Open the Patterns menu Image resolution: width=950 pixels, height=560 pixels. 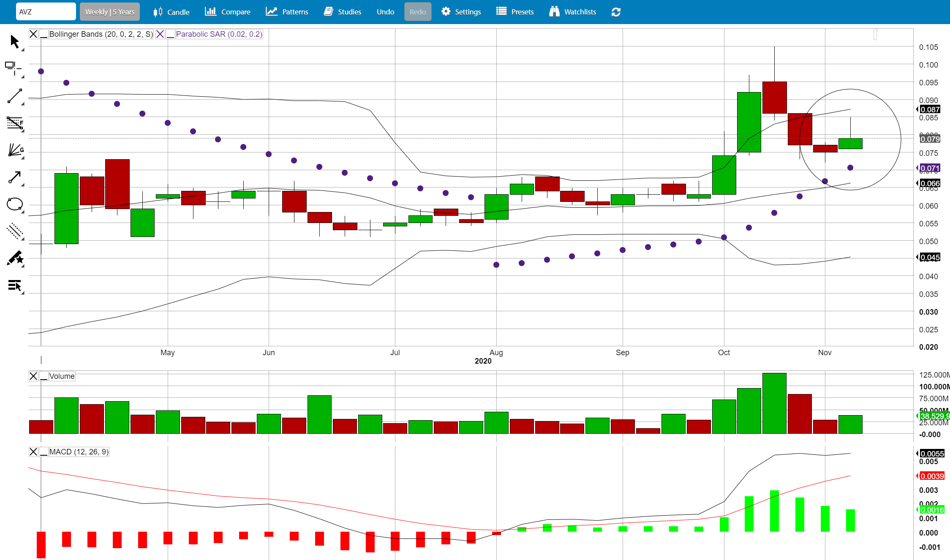coord(287,12)
